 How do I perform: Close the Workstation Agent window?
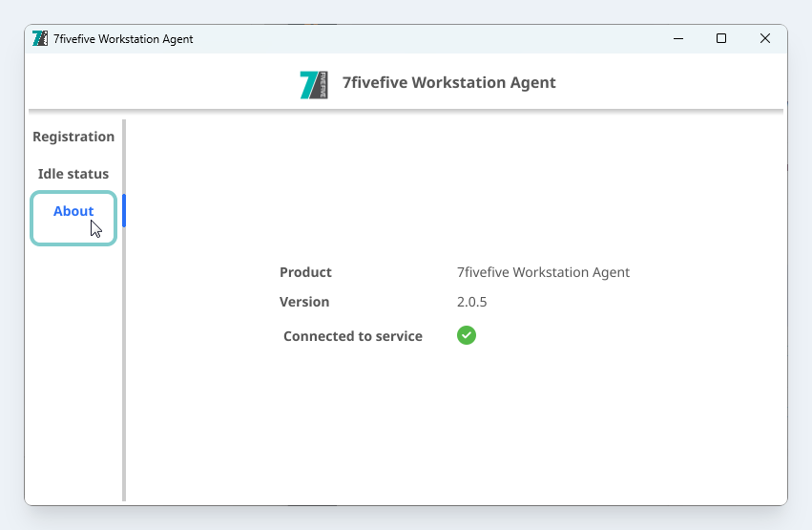click(x=764, y=39)
